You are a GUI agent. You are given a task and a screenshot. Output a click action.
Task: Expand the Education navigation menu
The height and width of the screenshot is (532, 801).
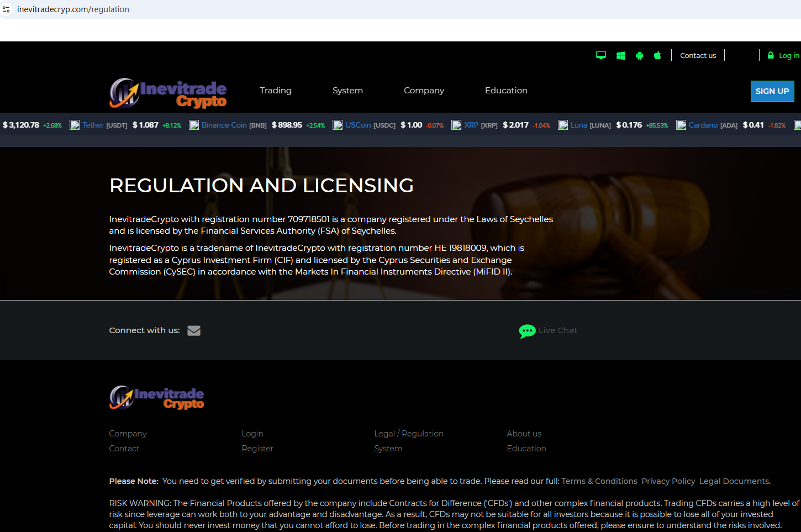click(x=506, y=91)
